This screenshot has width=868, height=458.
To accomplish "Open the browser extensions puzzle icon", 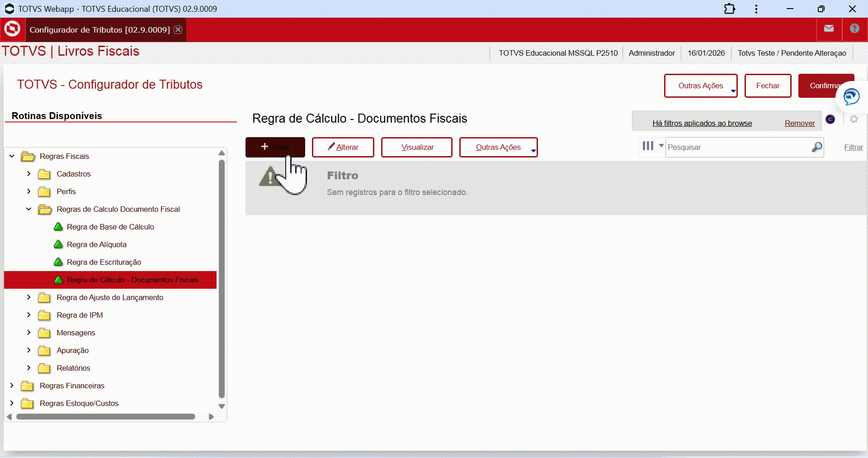I will click(730, 9).
